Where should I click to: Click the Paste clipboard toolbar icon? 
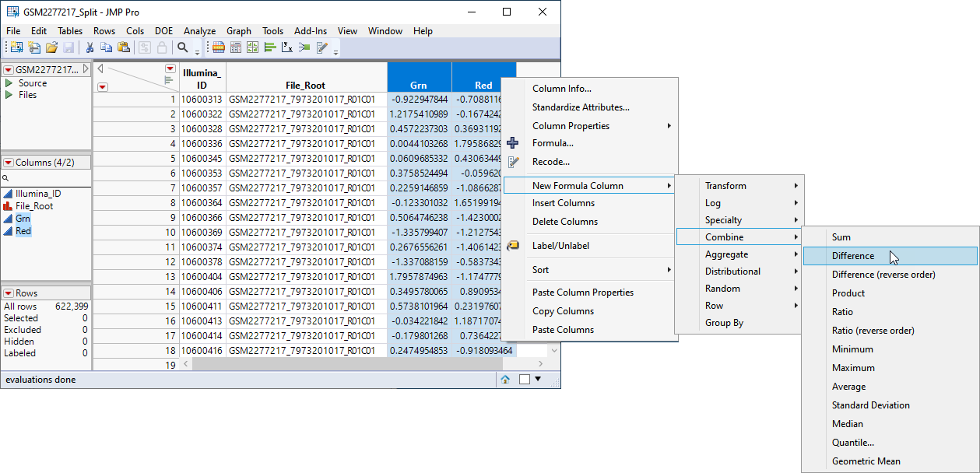click(x=124, y=47)
